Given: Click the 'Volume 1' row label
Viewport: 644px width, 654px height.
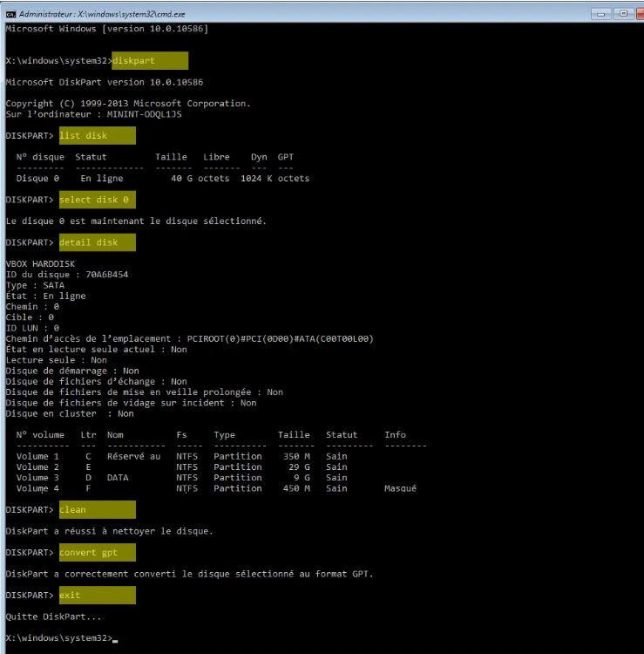Looking at the screenshot, I should click(37, 456).
